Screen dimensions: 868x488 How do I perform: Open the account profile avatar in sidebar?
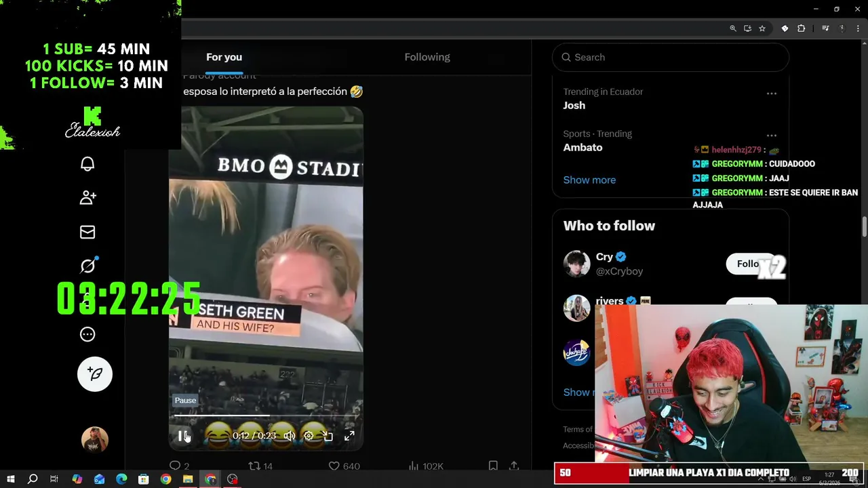95,440
